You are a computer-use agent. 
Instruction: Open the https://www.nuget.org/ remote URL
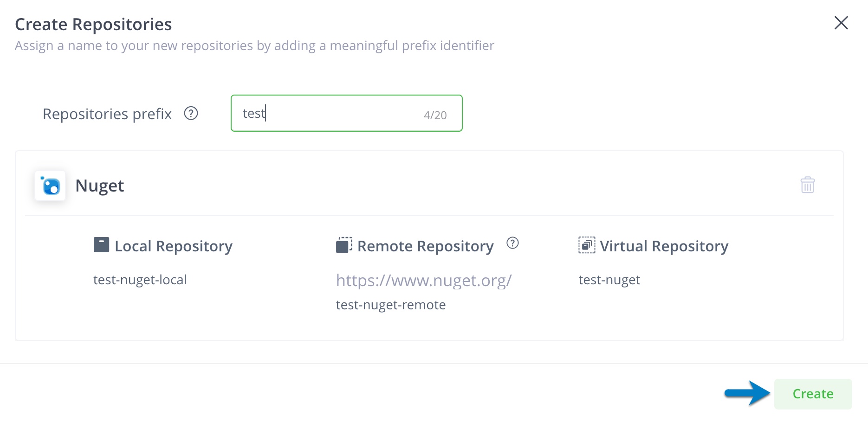pos(424,280)
